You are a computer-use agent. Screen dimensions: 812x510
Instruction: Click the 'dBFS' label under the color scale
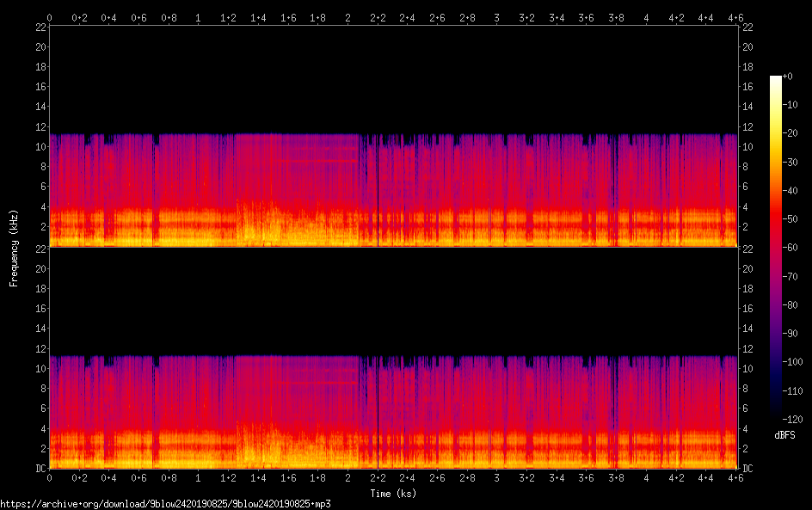click(784, 435)
